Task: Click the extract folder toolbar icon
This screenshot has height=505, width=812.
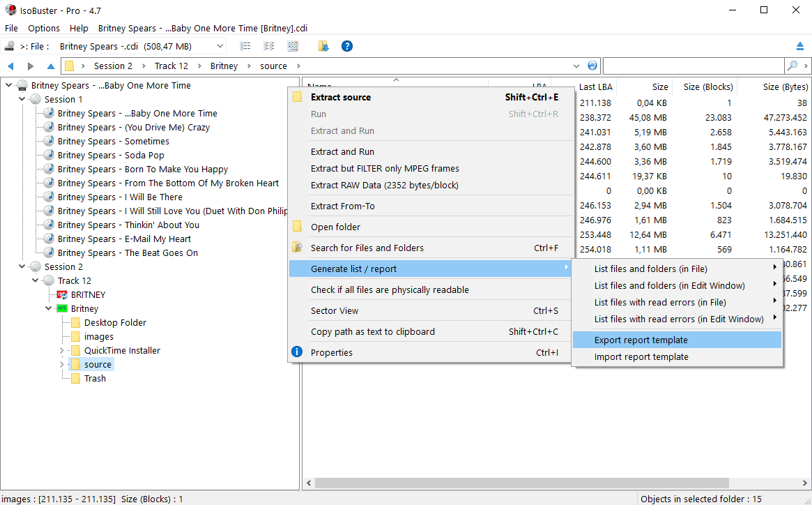Action: point(323,46)
